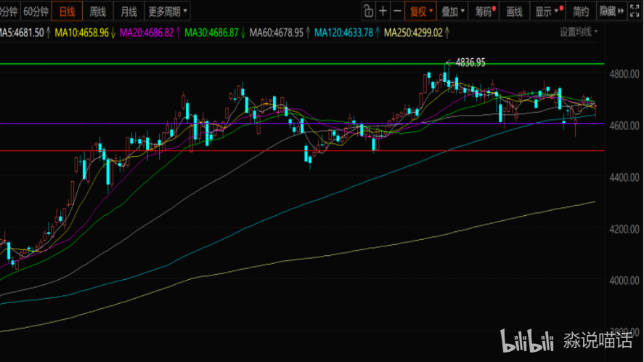This screenshot has height=362, width=644.
Task: Activate the 画线 drawing tool
Action: click(514, 11)
